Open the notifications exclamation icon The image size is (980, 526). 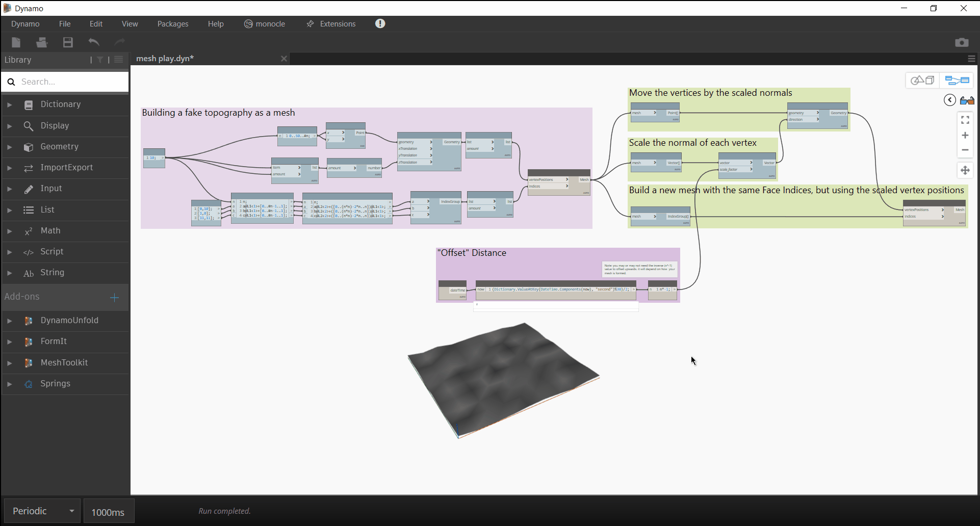380,23
